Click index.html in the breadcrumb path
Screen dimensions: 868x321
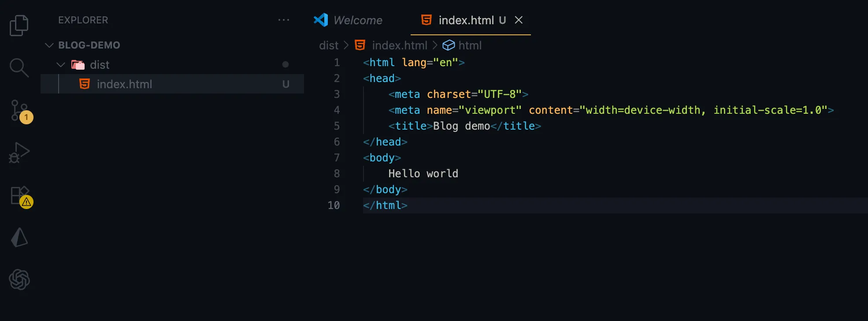400,45
